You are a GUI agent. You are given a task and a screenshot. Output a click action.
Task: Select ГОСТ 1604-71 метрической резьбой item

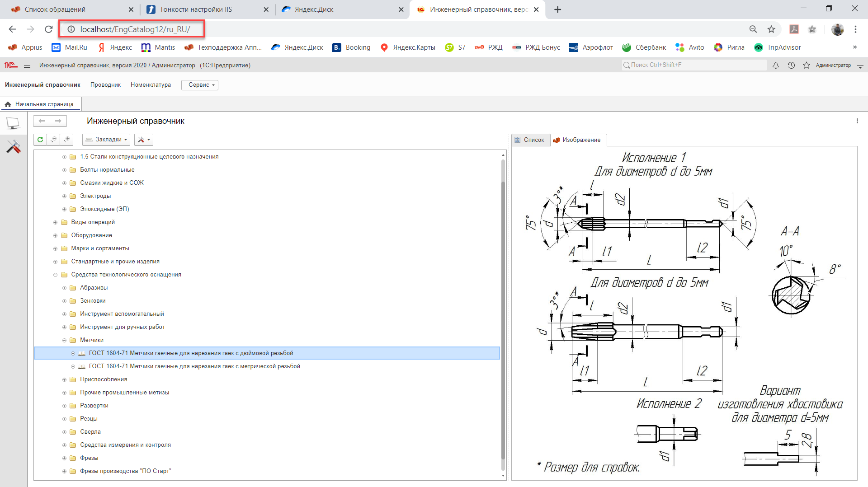pos(194,366)
